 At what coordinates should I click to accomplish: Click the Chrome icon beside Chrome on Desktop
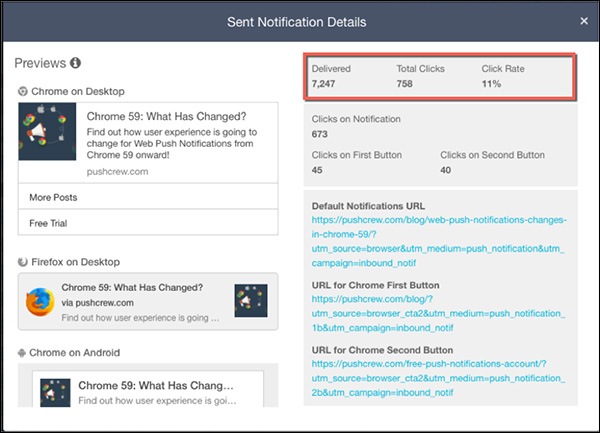[x=23, y=91]
